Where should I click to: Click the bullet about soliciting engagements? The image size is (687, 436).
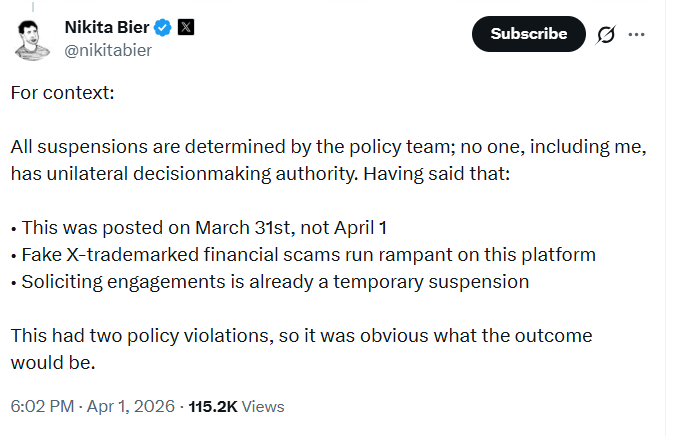[269, 281]
